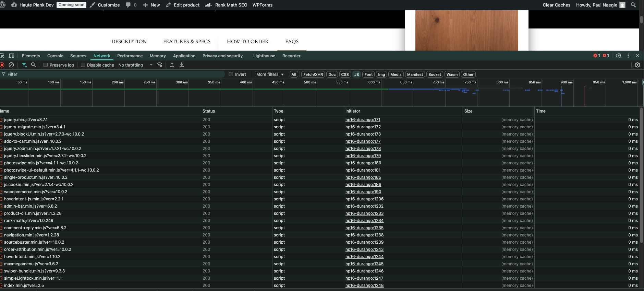Switch to the Sources tab

click(78, 56)
